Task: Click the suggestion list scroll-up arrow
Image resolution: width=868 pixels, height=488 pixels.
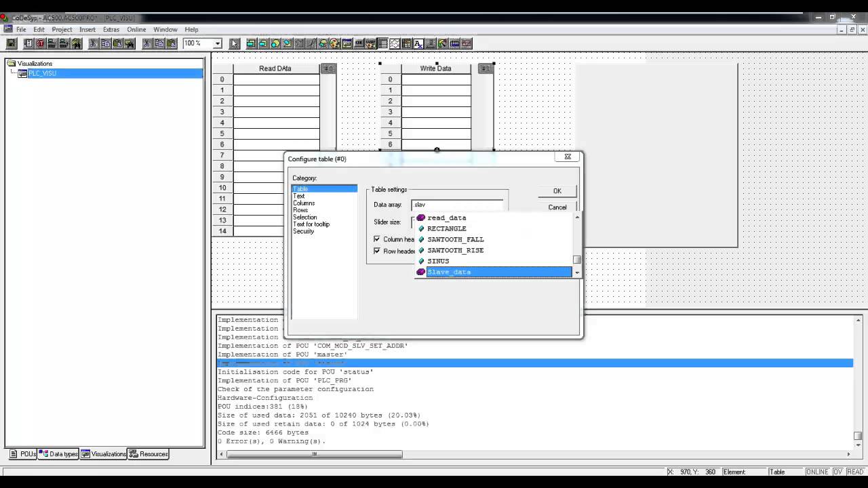Action: tap(577, 217)
